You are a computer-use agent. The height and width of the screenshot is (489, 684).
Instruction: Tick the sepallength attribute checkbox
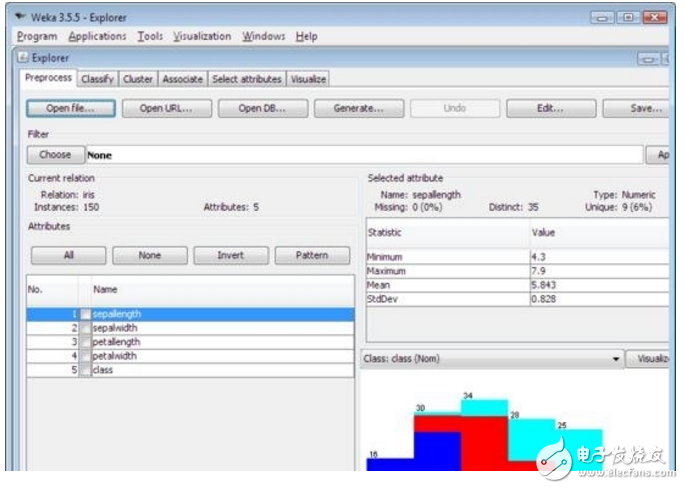pos(86,314)
